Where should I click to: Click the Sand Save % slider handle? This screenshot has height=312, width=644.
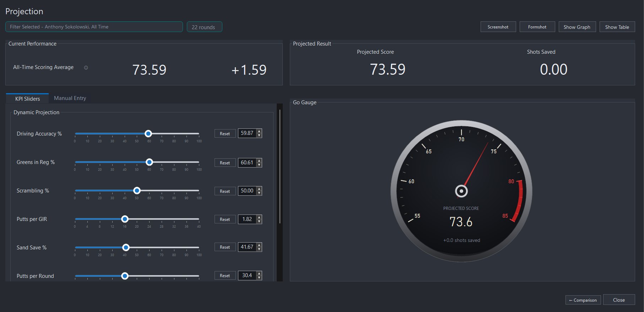click(x=126, y=247)
